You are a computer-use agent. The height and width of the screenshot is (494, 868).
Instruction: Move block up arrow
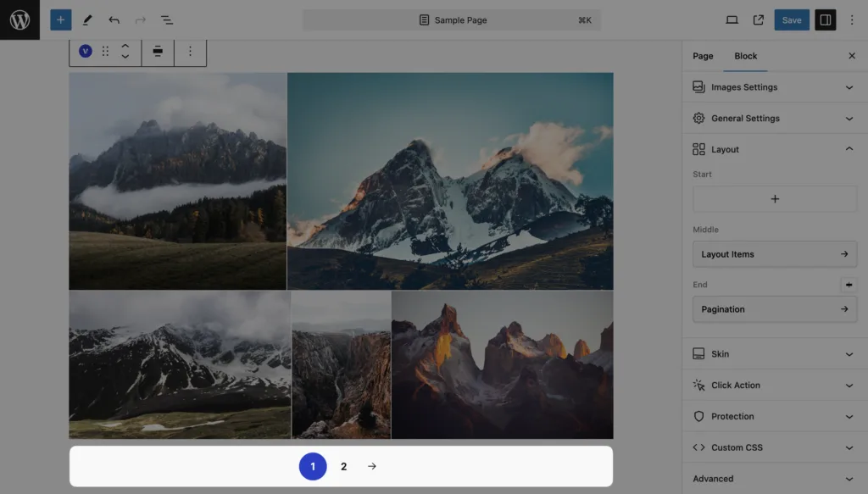[125, 46]
